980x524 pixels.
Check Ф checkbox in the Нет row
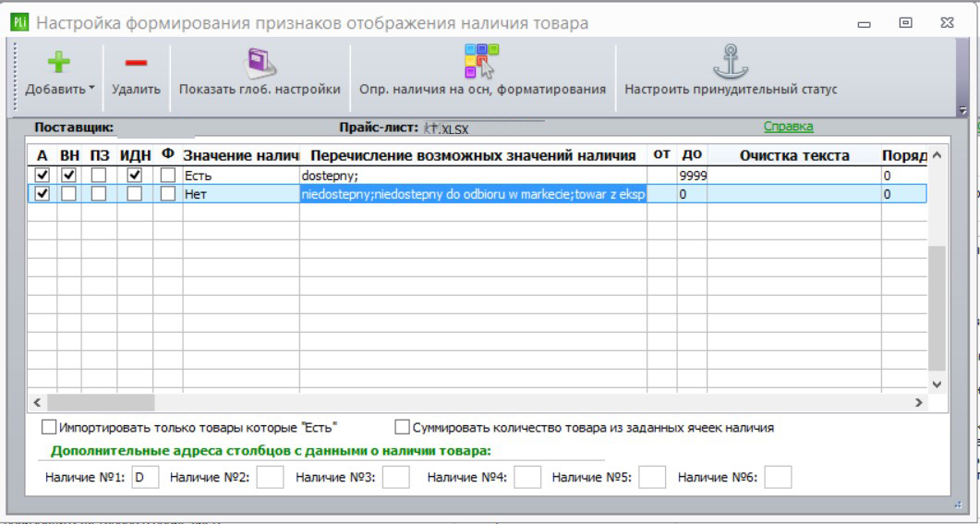[x=167, y=194]
